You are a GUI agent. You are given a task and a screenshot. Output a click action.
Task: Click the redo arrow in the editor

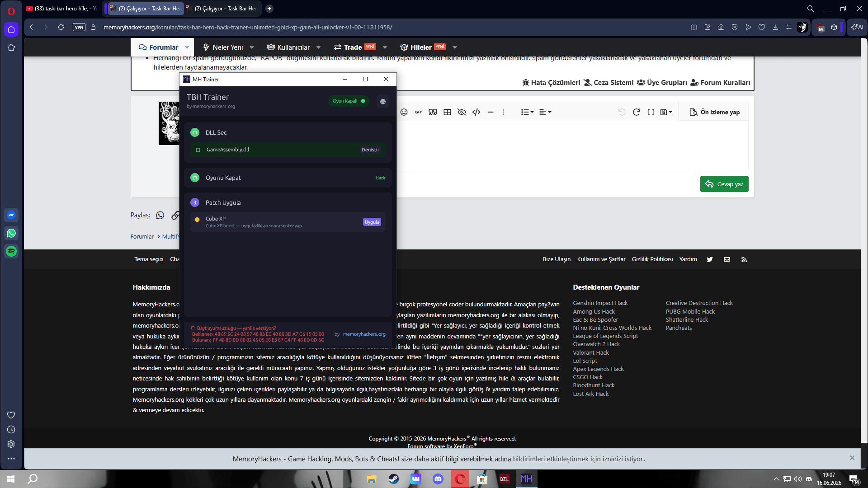tap(637, 112)
